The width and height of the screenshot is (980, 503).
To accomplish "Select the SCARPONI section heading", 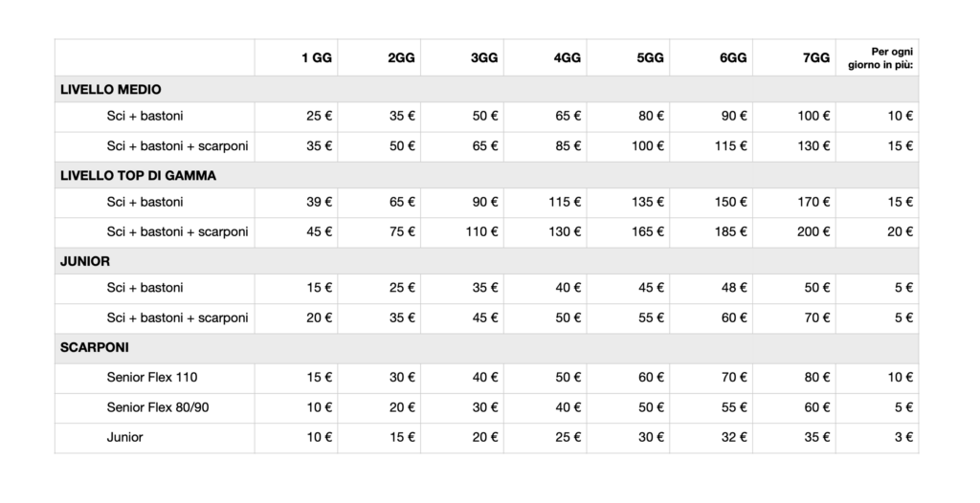I will click(x=94, y=347).
